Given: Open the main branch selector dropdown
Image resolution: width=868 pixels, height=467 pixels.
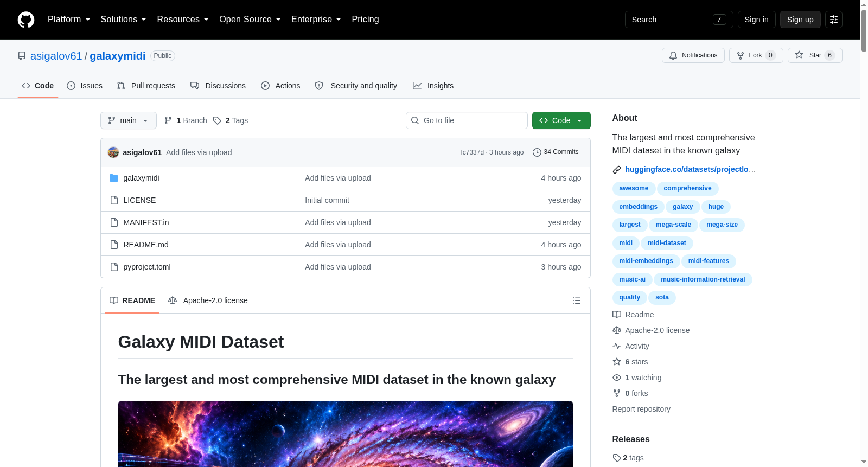Looking at the screenshot, I should coord(129,120).
